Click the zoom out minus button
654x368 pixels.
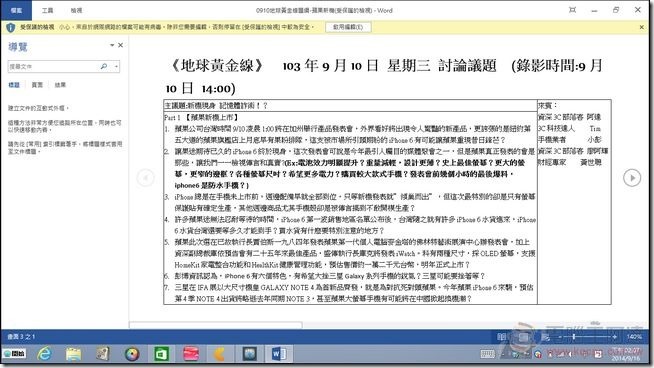[x=559, y=336]
